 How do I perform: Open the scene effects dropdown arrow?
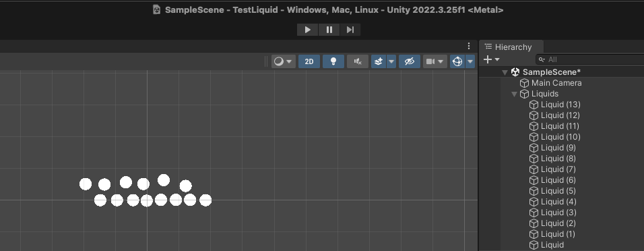(391, 61)
